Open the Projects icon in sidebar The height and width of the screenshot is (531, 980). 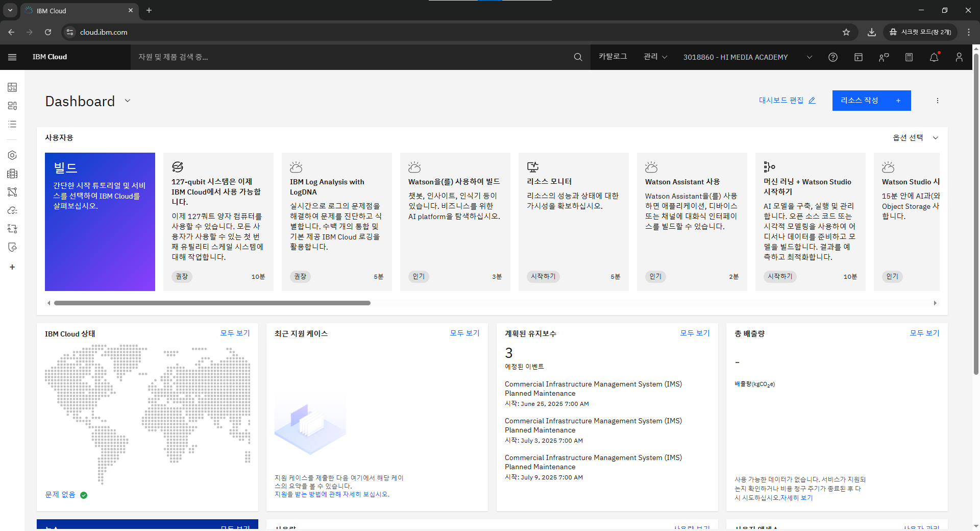click(x=12, y=106)
